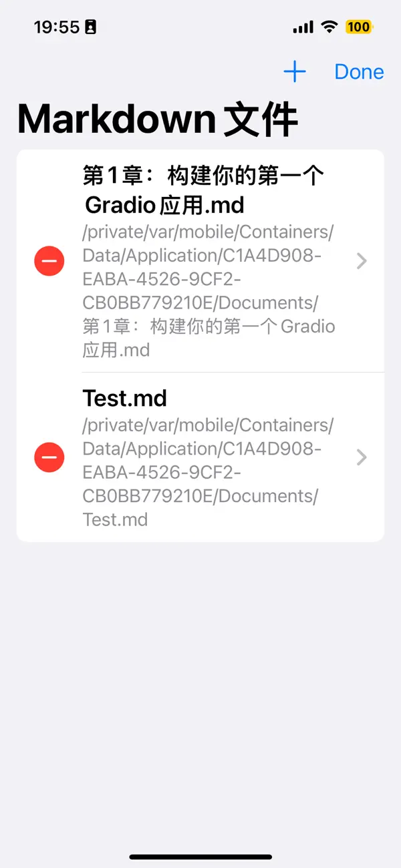401x868 pixels.
Task: Tap the disclosure arrow on the first file row
Action: [x=361, y=261]
